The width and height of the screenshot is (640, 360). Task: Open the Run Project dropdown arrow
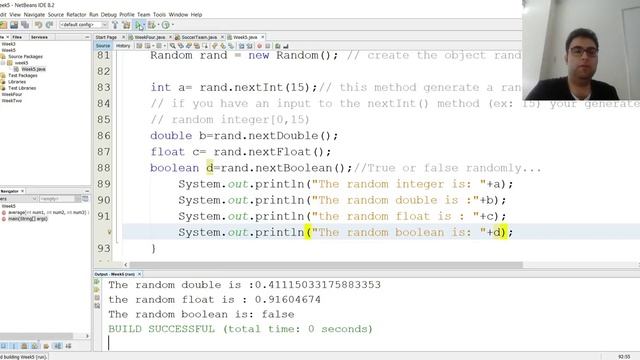pos(144,25)
